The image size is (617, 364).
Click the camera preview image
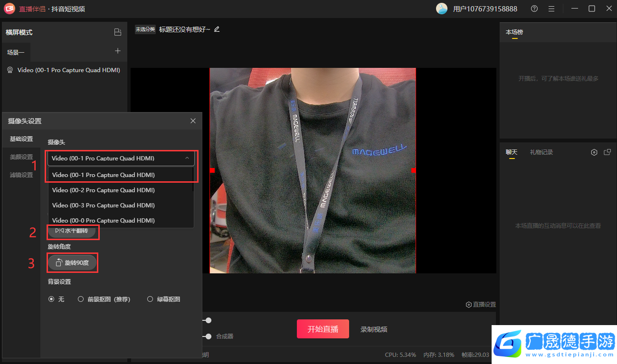pos(313,170)
